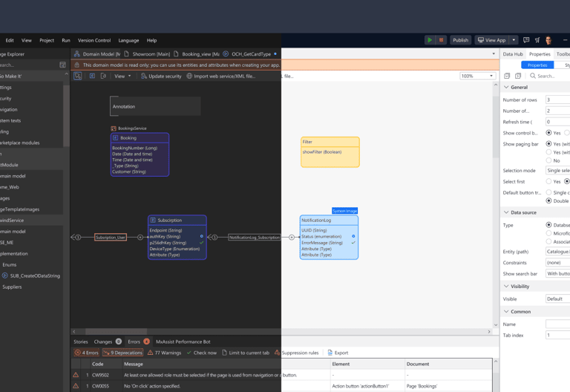Run the app locally with green play icon
The image size is (570, 392).
pyautogui.click(x=430, y=40)
